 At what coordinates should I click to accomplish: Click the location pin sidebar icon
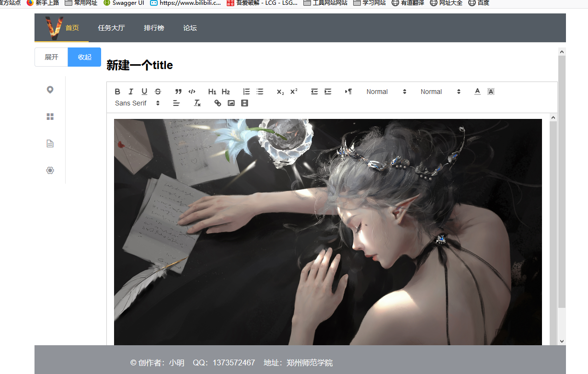[50, 90]
